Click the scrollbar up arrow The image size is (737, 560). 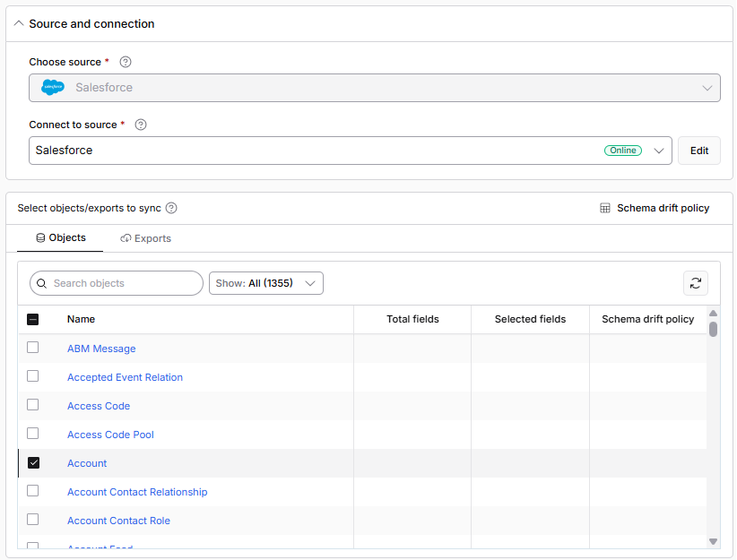tap(713, 313)
